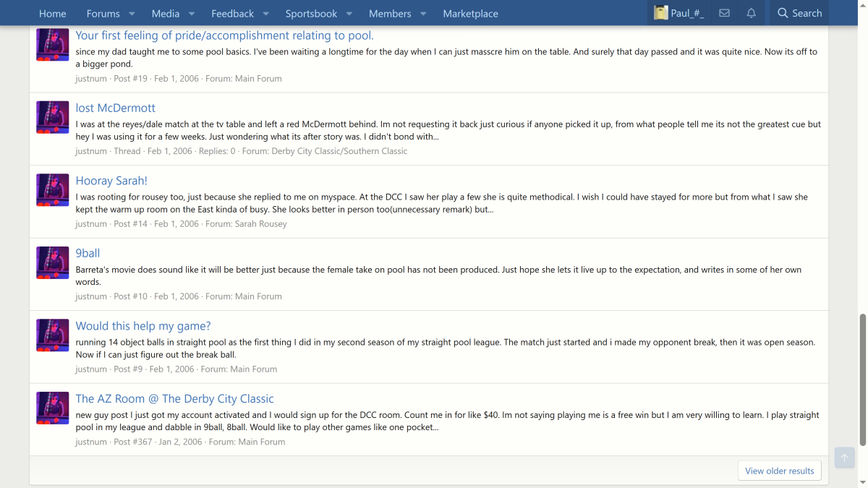Open the inbox envelope icon
Image resolution: width=868 pixels, height=488 pixels.
(724, 13)
